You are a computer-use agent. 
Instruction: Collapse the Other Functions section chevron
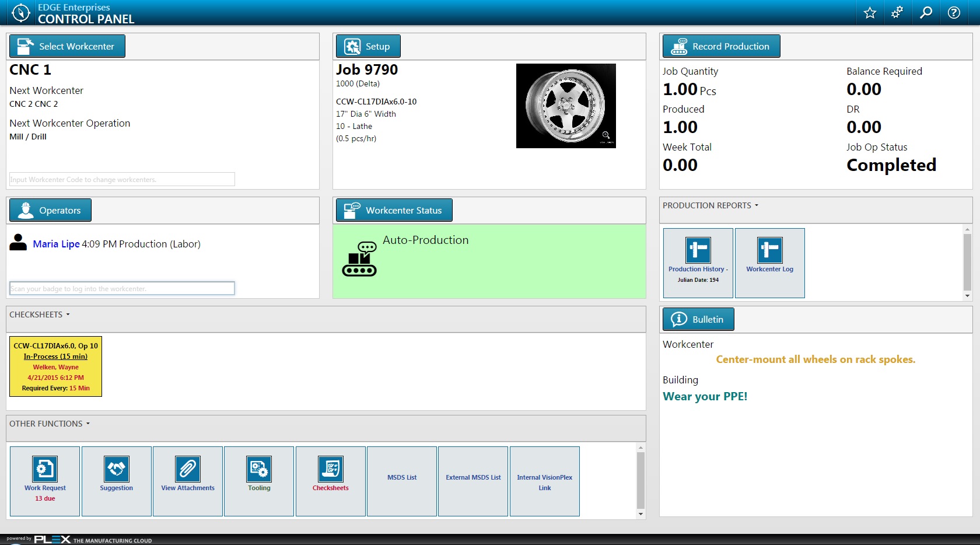click(x=88, y=424)
